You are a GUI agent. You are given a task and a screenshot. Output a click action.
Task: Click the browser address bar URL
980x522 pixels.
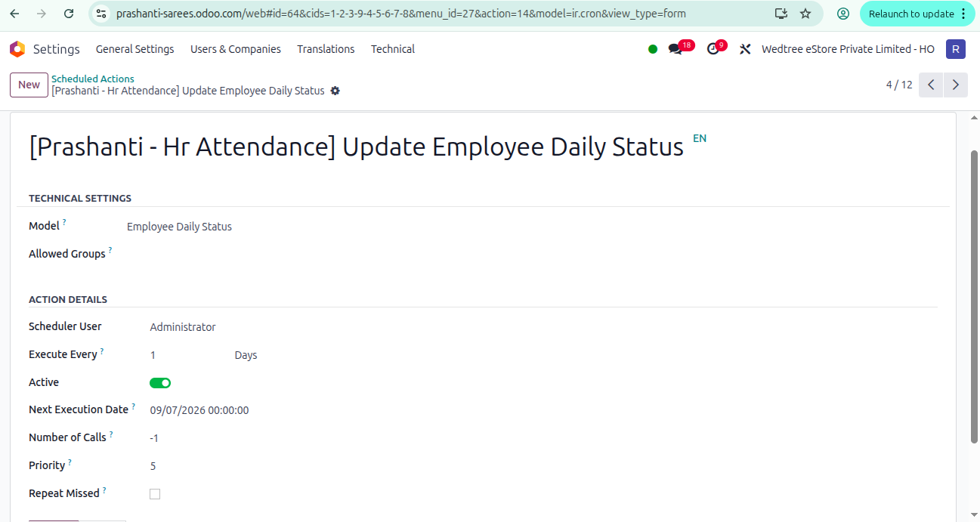point(400,14)
